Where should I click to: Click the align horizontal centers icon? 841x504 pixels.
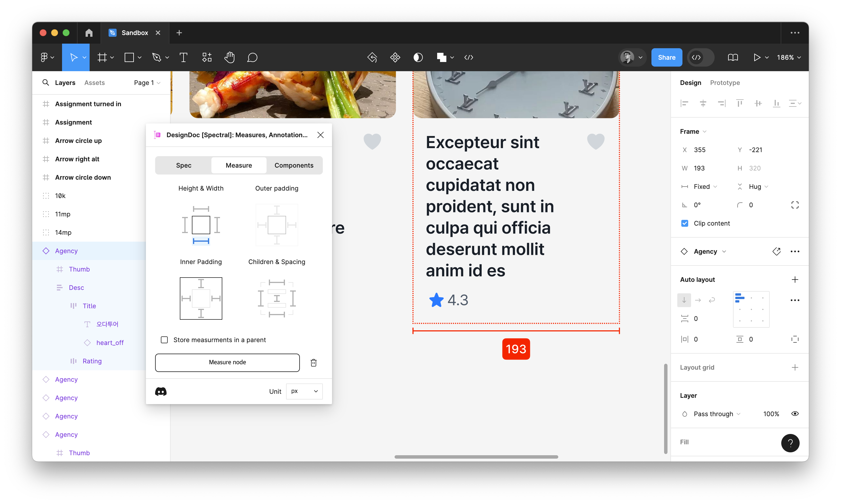pos(703,103)
